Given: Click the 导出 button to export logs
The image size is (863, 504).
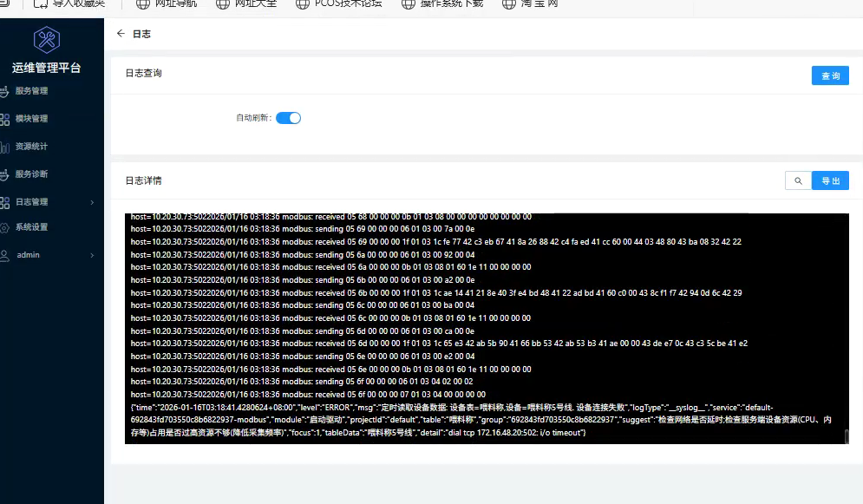Looking at the screenshot, I should (830, 180).
